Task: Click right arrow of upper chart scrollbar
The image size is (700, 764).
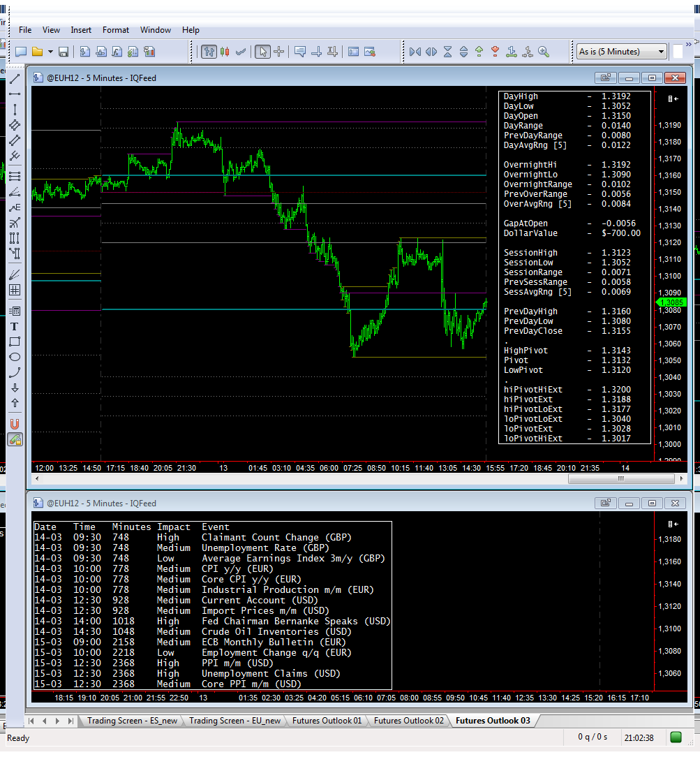Action: point(681,479)
